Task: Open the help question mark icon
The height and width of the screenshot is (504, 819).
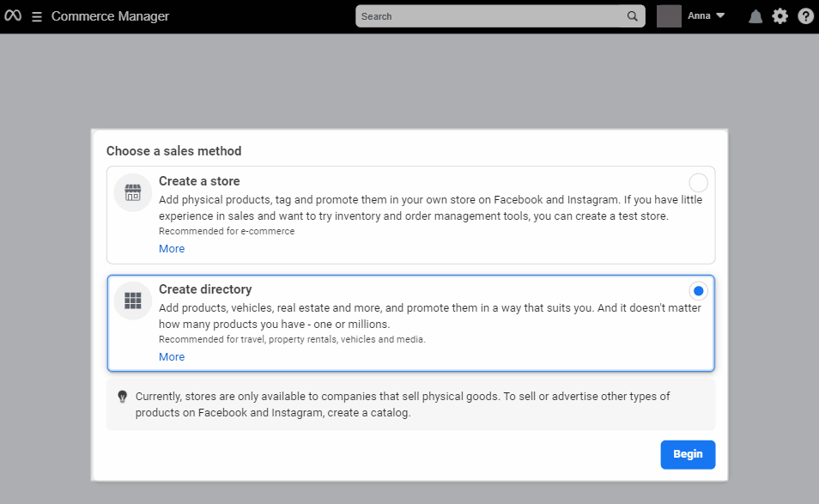Action: [805, 16]
